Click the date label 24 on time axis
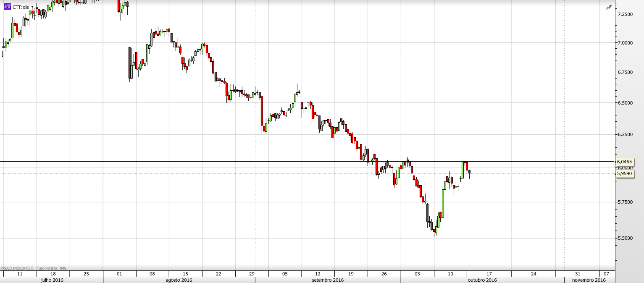 pos(533,274)
